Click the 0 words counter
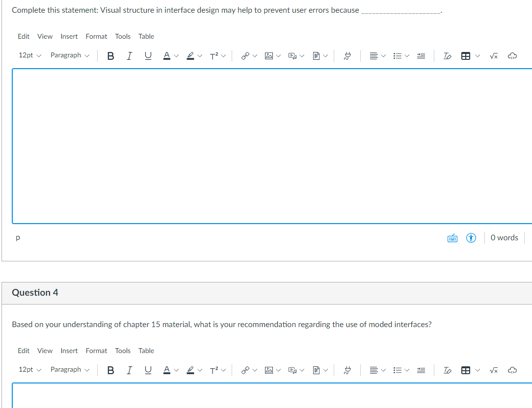 504,238
